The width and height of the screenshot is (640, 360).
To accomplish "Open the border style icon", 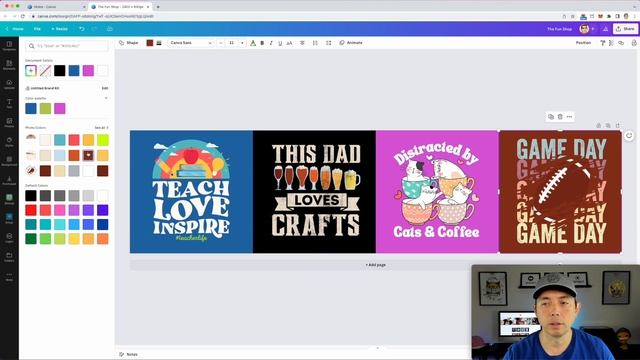I will click(159, 43).
